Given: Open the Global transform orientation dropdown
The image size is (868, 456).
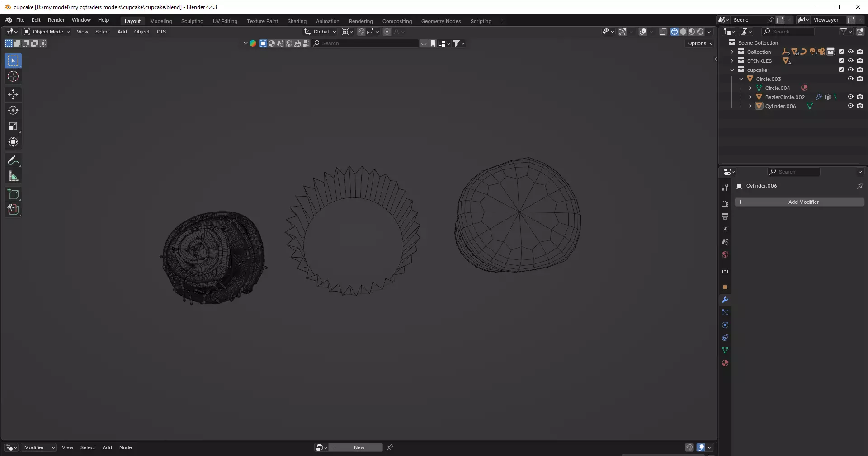Looking at the screenshot, I should [x=321, y=32].
